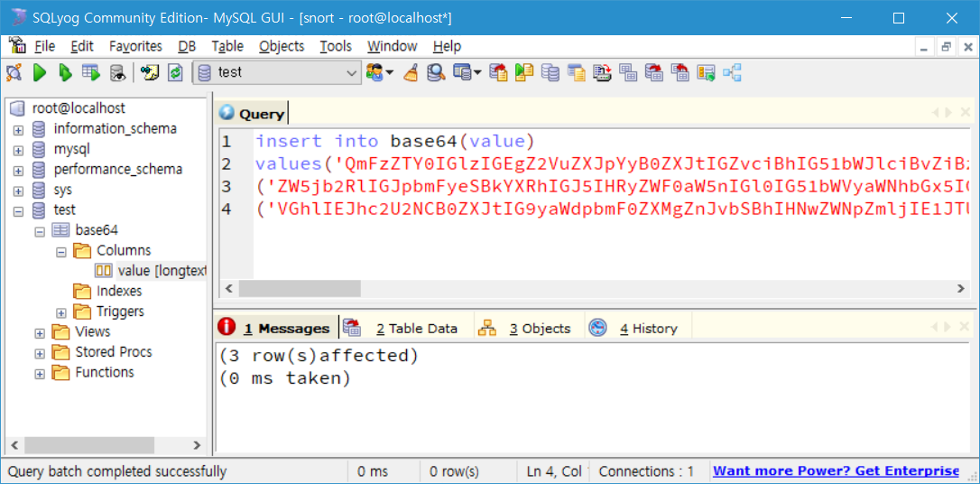Expand the Stored Procs folder node
This screenshot has width=980, height=484.
coord(40,353)
